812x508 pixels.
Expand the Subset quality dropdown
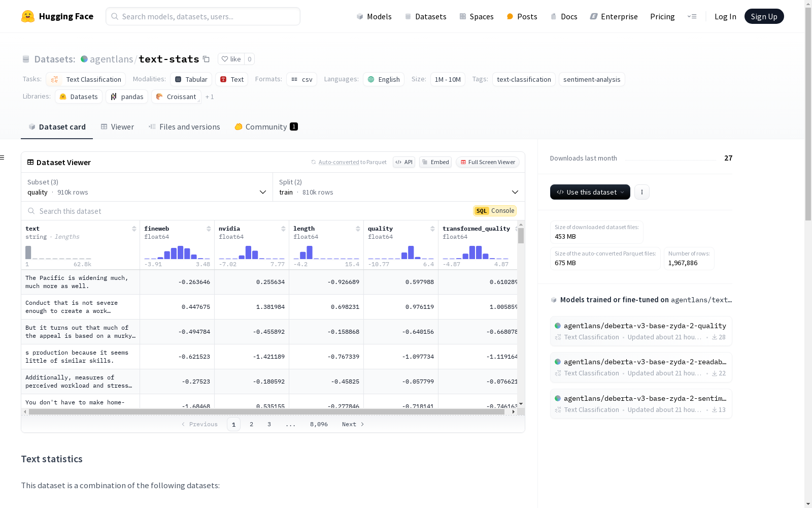tap(147, 187)
